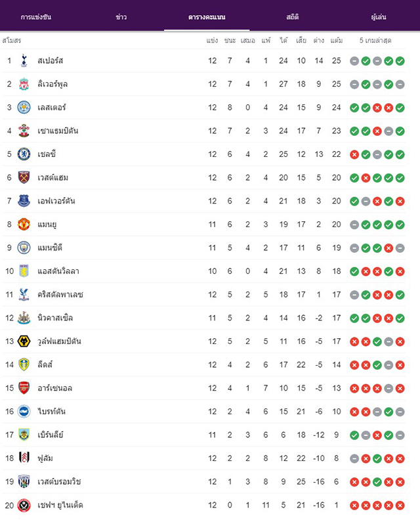This screenshot has height=522, width=420.
Task: Open the การแข่งขัน tab
Action: 36,17
